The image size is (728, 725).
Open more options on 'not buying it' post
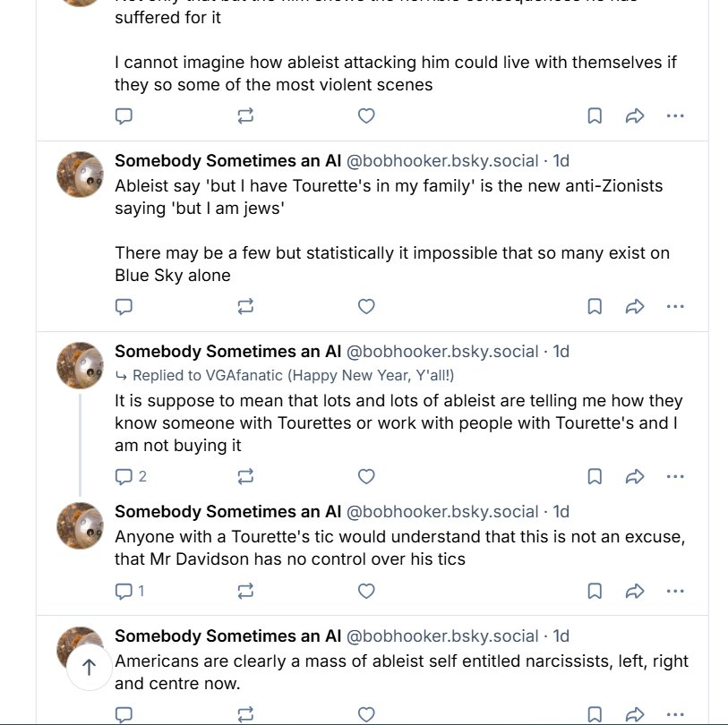click(x=675, y=477)
